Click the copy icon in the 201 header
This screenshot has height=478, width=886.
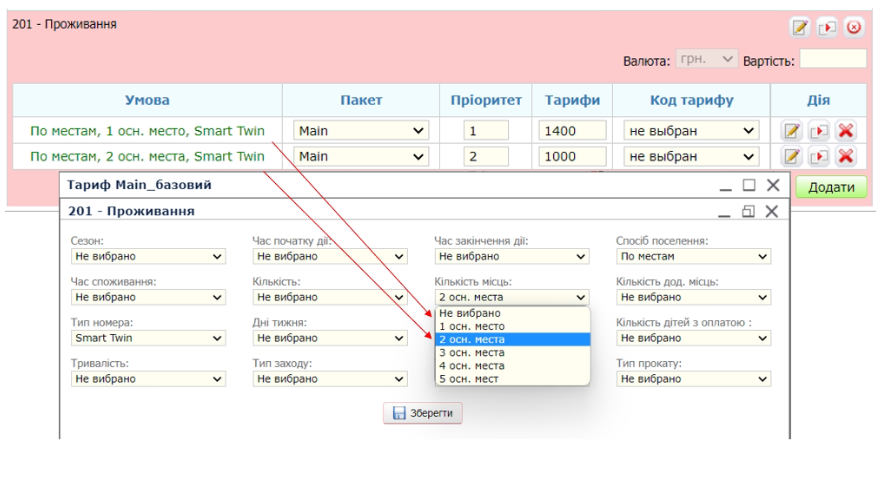(x=827, y=27)
